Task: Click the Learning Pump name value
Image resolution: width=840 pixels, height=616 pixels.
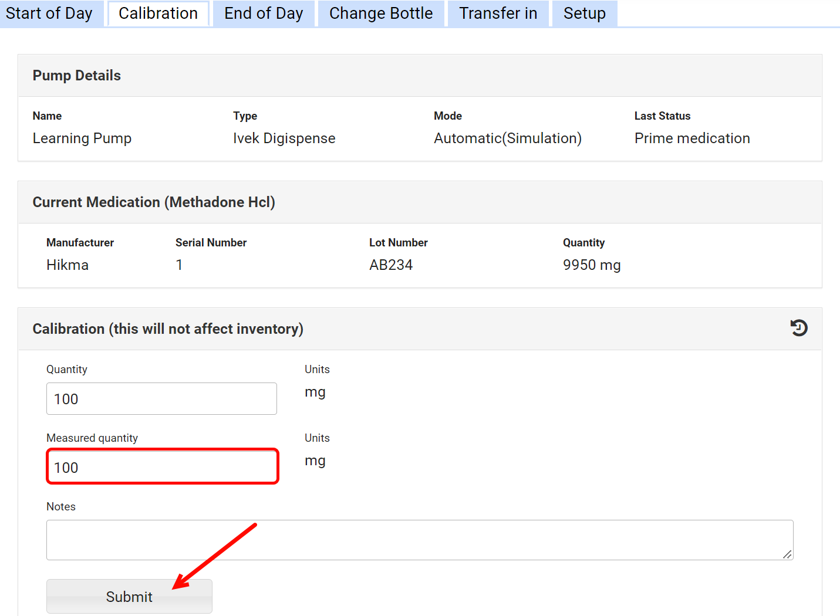Action: click(82, 138)
